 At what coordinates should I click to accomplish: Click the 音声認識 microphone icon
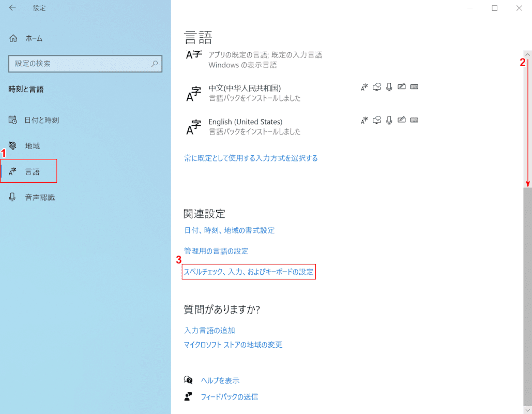pyautogui.click(x=12, y=197)
